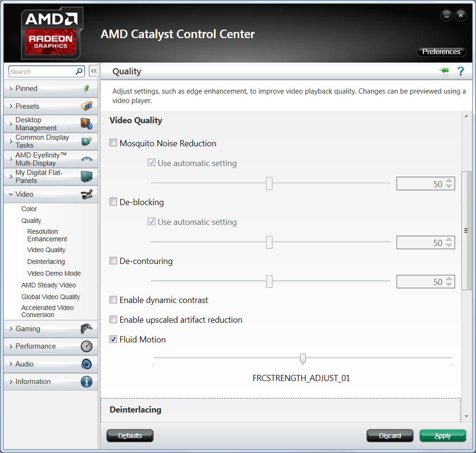Uncheck the Fluid Motion checkbox
476x453 pixels.
coord(113,339)
